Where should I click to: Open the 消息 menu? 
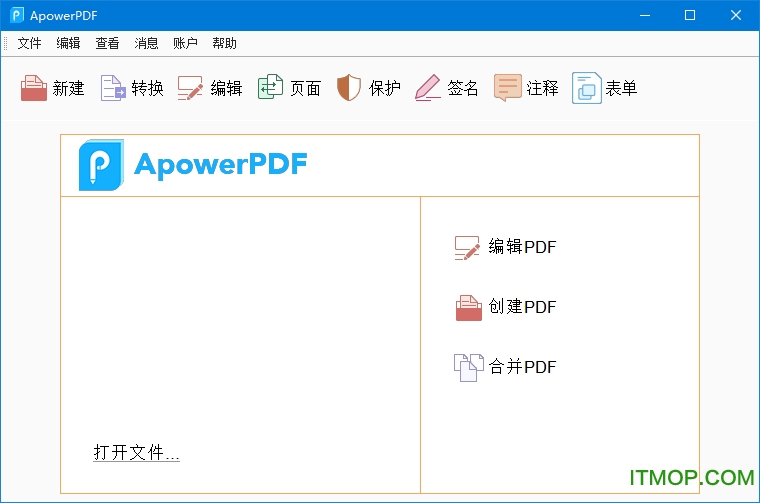coord(146,44)
